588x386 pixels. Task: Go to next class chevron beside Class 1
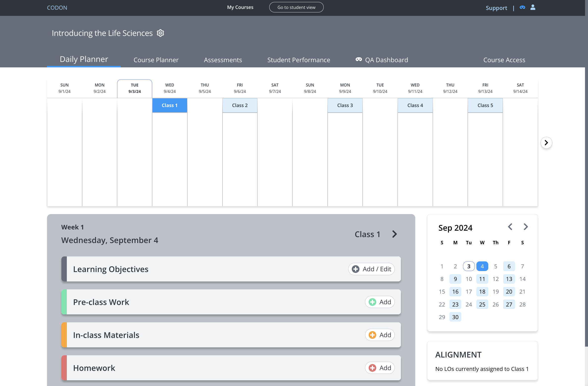point(395,234)
